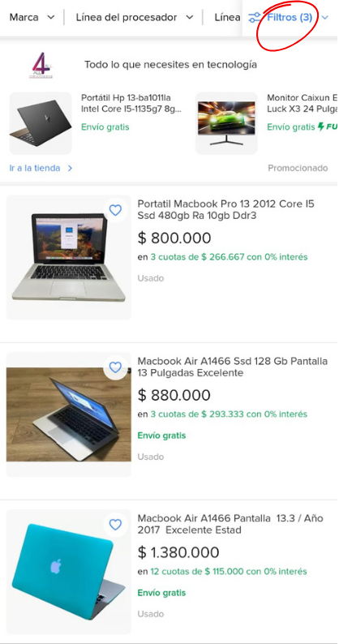
Task: Save the Macbook Air A1466 2017 listing heart
Action: pos(115,525)
